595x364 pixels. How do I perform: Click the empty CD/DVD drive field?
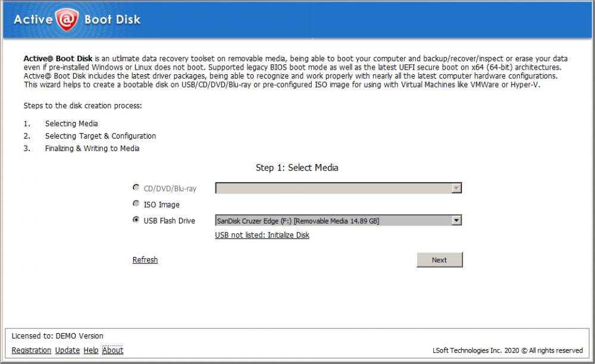(x=327, y=187)
